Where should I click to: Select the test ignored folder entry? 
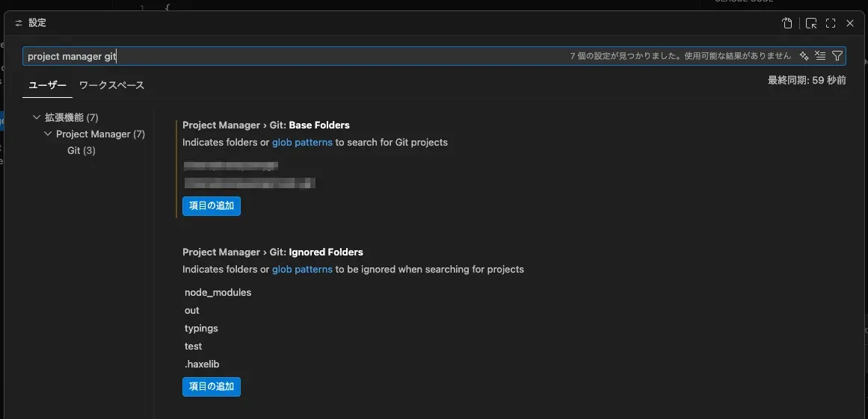coord(193,346)
